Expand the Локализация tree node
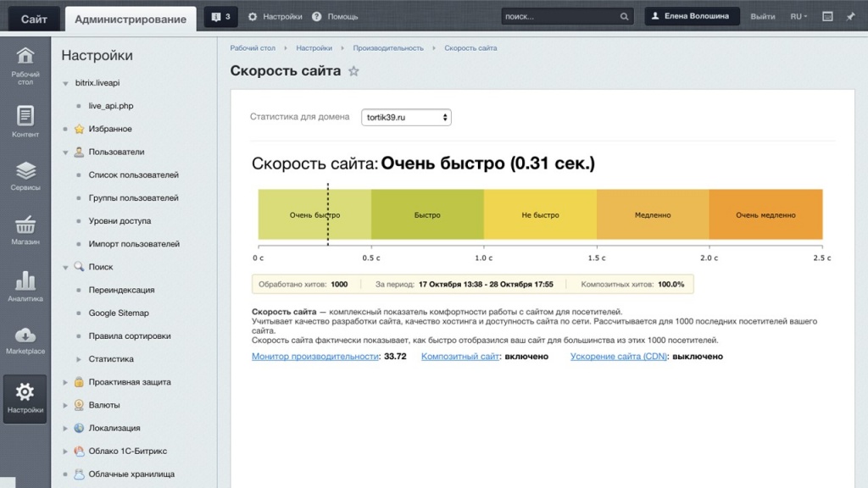Image resolution: width=868 pixels, height=488 pixels. point(65,428)
